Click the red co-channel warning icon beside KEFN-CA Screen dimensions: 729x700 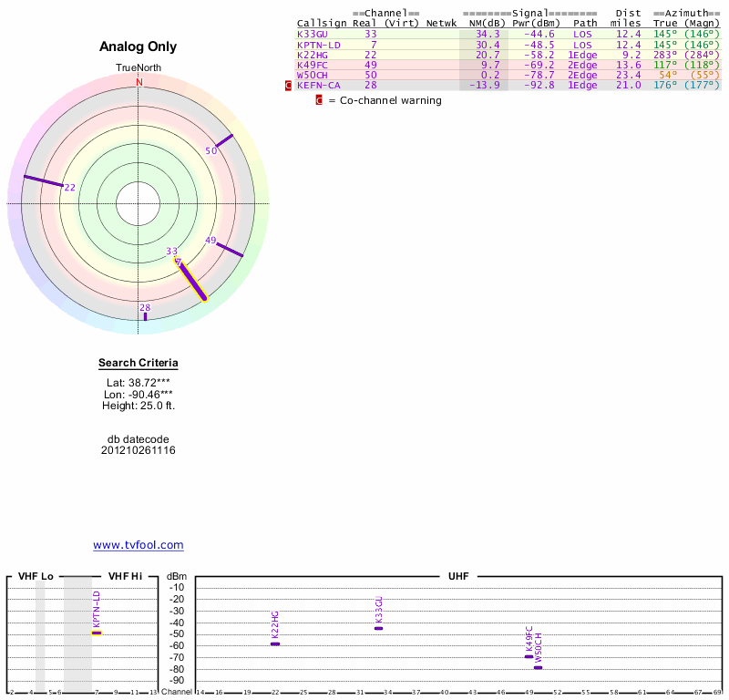click(x=289, y=85)
